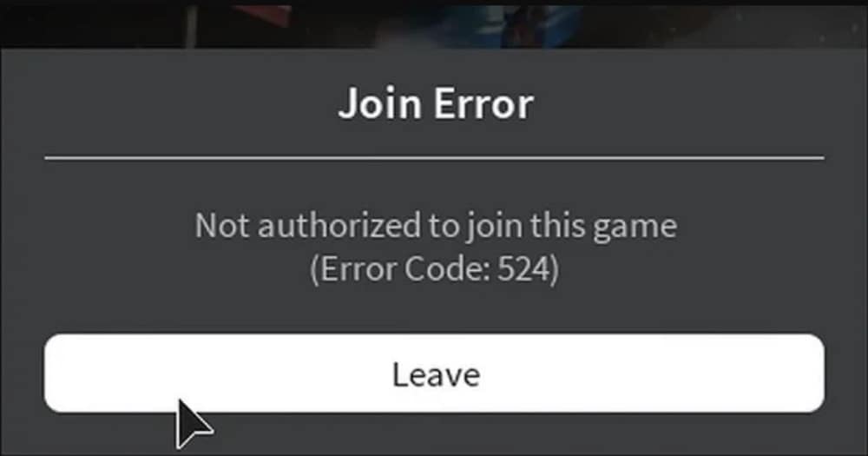This screenshot has height=456, width=868.
Task: Click the word 'Join' in the dialog heading
Action: pos(380,105)
